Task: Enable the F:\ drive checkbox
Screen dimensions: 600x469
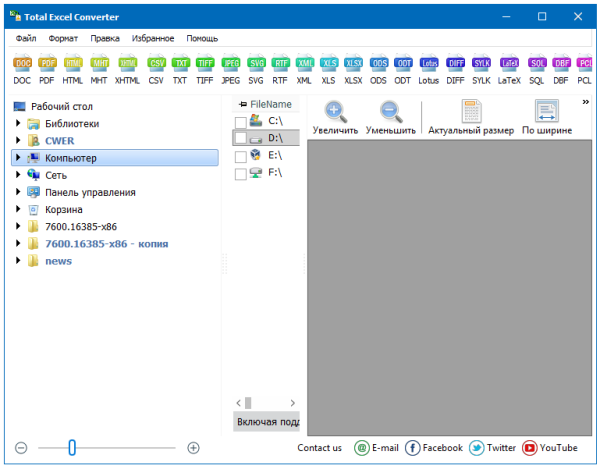Action: [x=240, y=174]
